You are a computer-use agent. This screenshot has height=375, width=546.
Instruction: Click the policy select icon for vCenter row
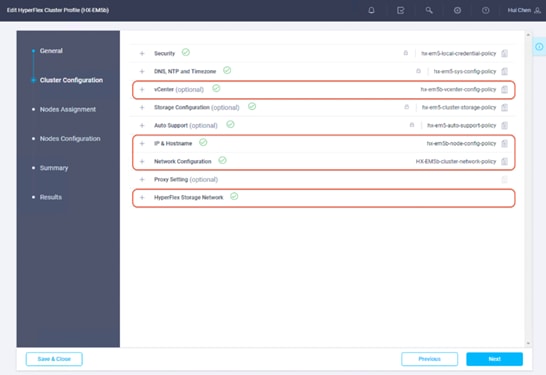pyautogui.click(x=504, y=89)
